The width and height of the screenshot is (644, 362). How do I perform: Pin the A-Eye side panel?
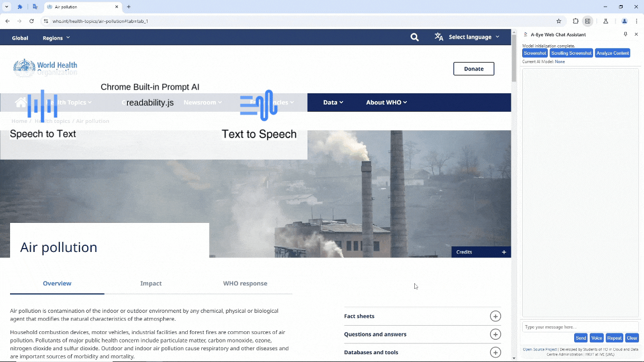pyautogui.click(x=626, y=35)
